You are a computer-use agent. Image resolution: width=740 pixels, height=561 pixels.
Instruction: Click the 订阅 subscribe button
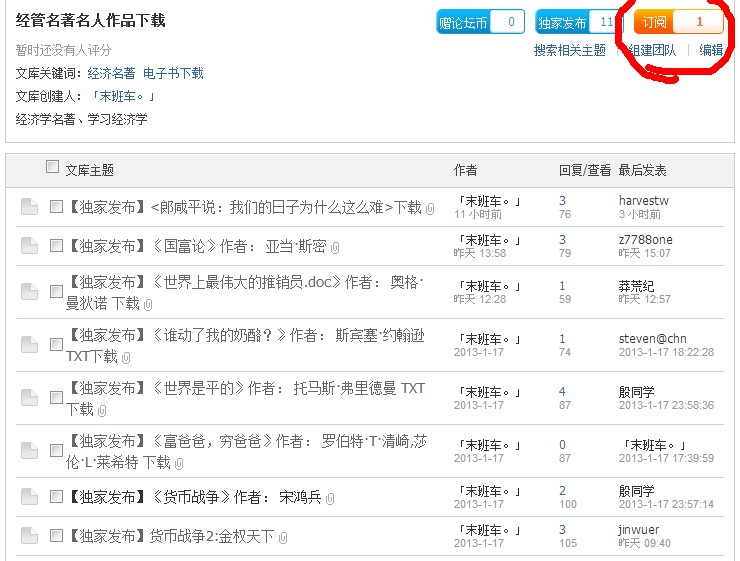pos(655,22)
